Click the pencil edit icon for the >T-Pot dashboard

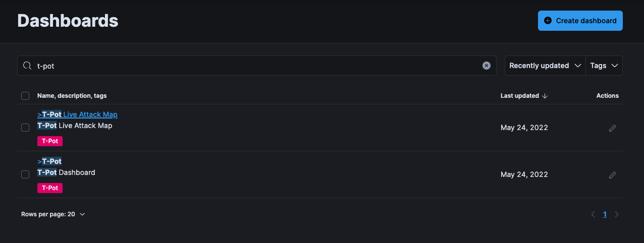612,175
